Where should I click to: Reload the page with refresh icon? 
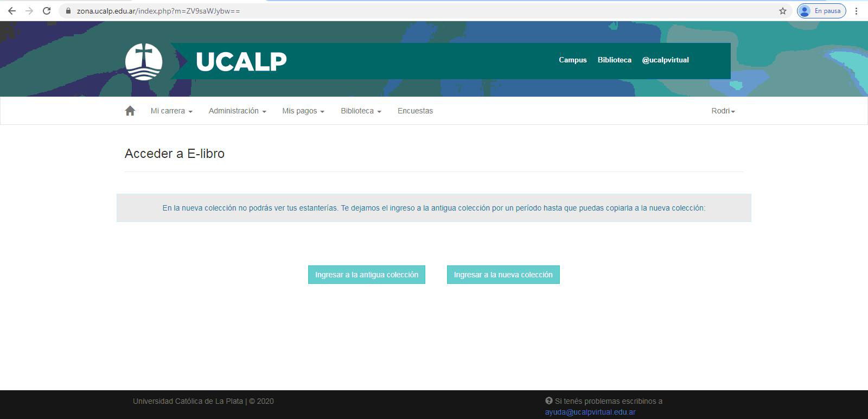[x=47, y=11]
